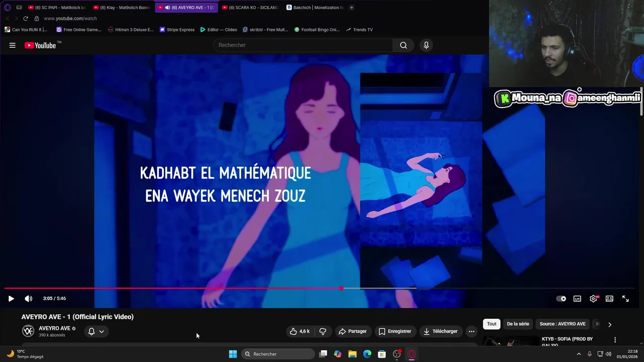Screen dimensions: 644x362
Task: Switch to theater mode
Action: coord(609,299)
